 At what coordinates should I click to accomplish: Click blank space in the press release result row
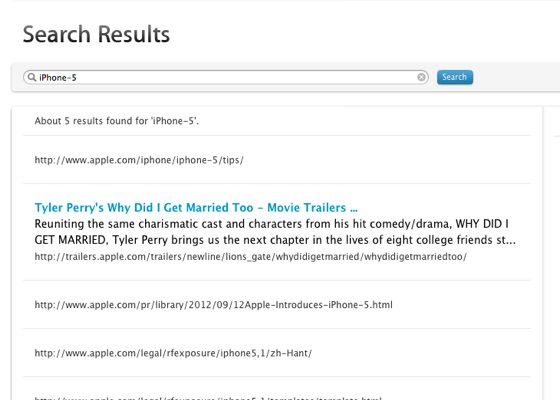click(461, 305)
